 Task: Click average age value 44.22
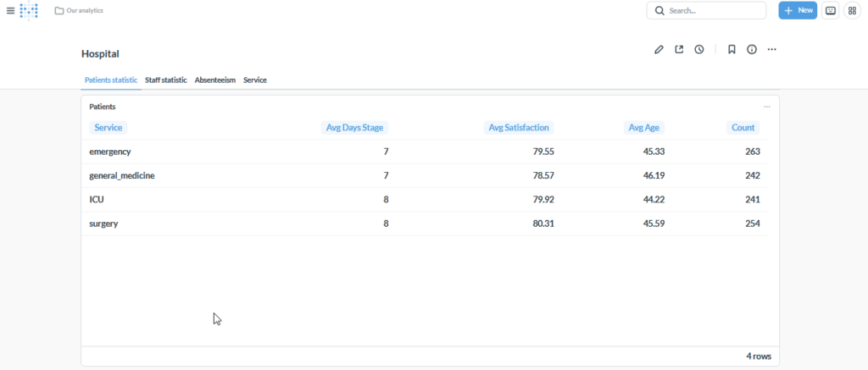coord(654,200)
